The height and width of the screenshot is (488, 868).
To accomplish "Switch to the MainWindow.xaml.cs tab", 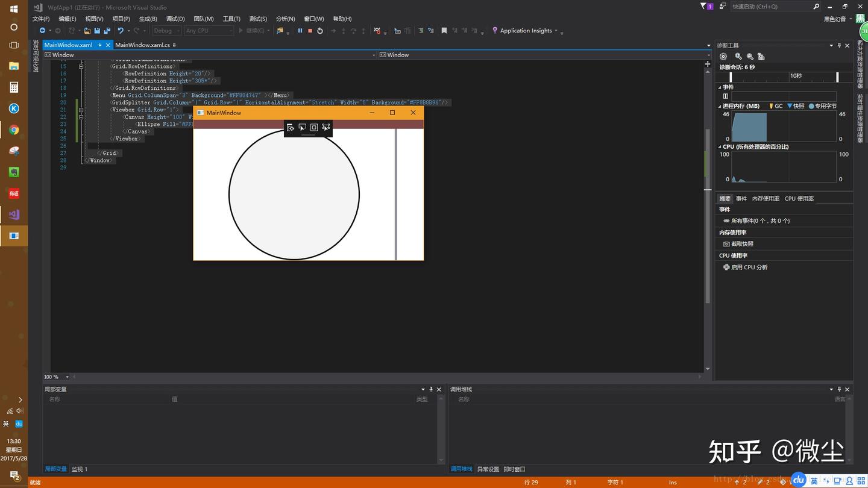I will tap(142, 45).
